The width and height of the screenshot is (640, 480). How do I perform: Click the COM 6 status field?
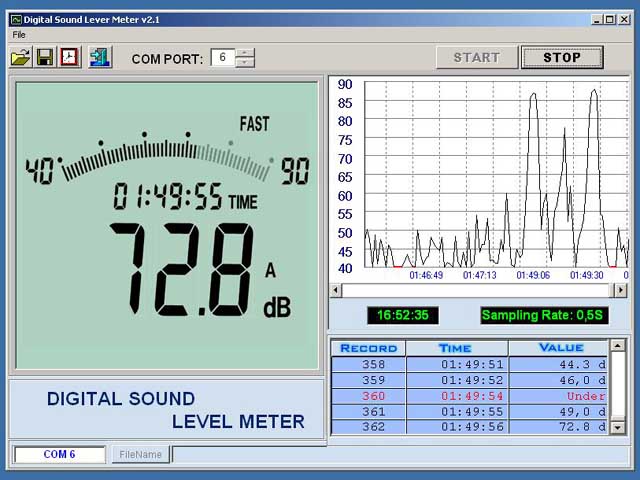[x=60, y=454]
